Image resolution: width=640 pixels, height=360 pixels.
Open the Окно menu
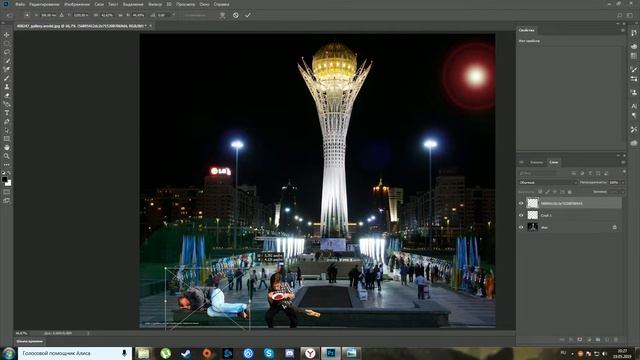click(204, 4)
